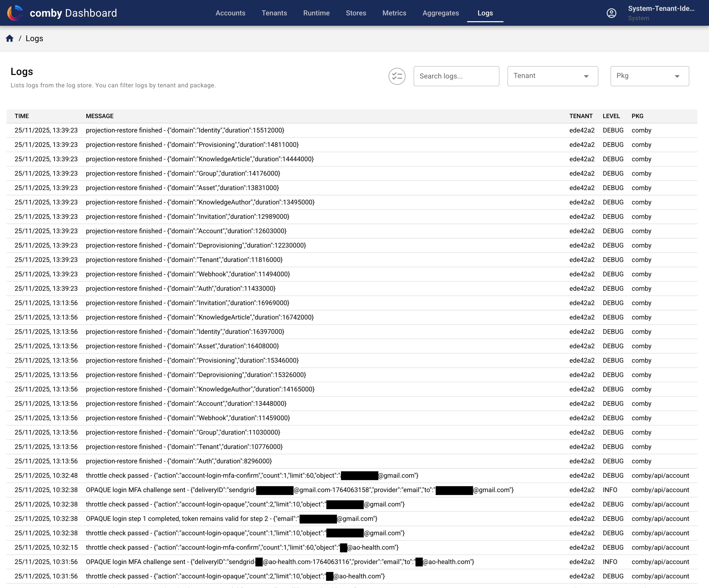709x588 pixels.
Task: Switch to the Accounts tab
Action: [231, 13]
